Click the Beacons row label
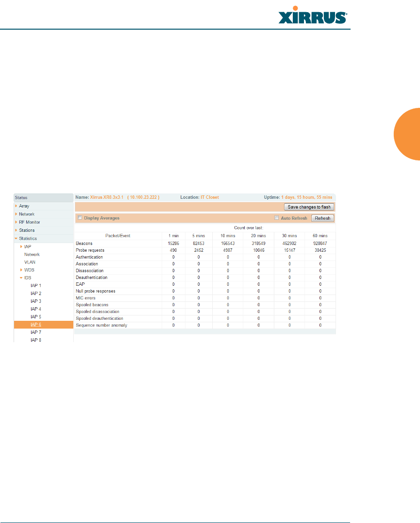Screen dimensions: 420x523 84,244
